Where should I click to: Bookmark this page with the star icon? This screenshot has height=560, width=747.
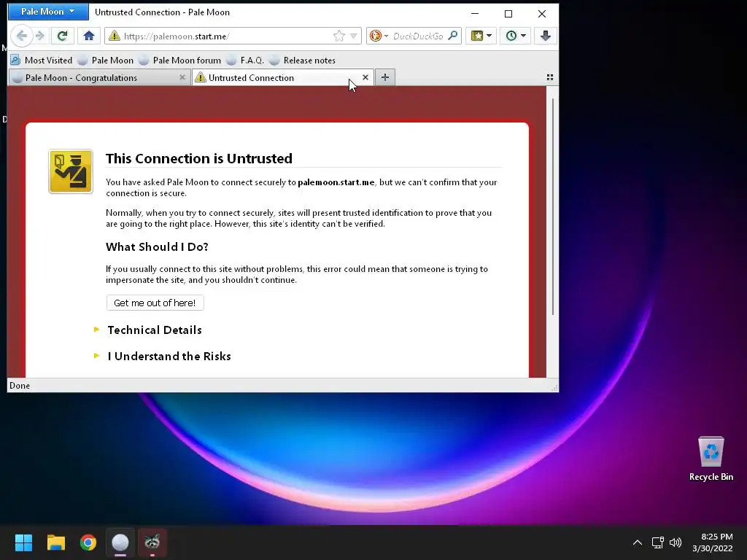click(339, 36)
